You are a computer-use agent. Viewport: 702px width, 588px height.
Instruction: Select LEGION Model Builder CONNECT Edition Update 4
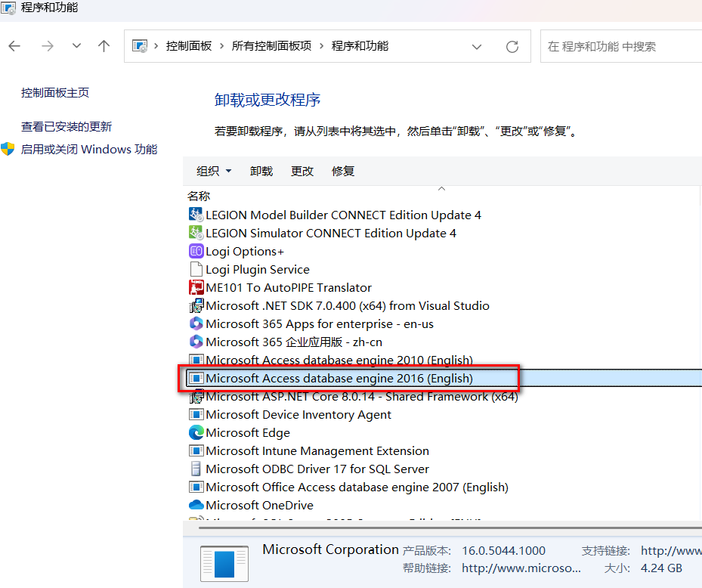pos(343,215)
